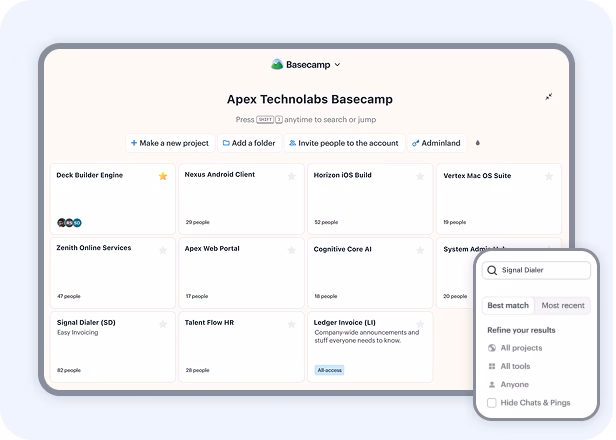Click Make a new project

click(170, 143)
